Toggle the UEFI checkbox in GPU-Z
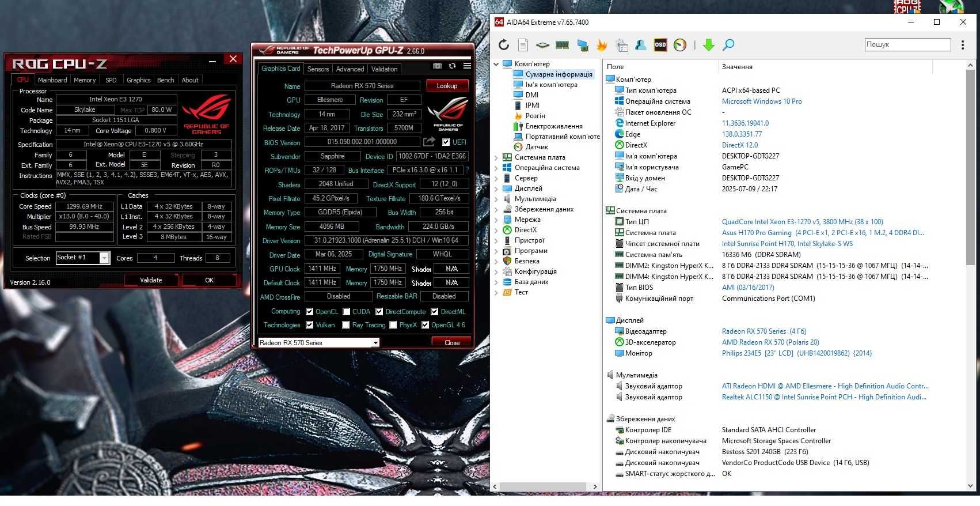The height and width of the screenshot is (506, 980). tap(446, 142)
